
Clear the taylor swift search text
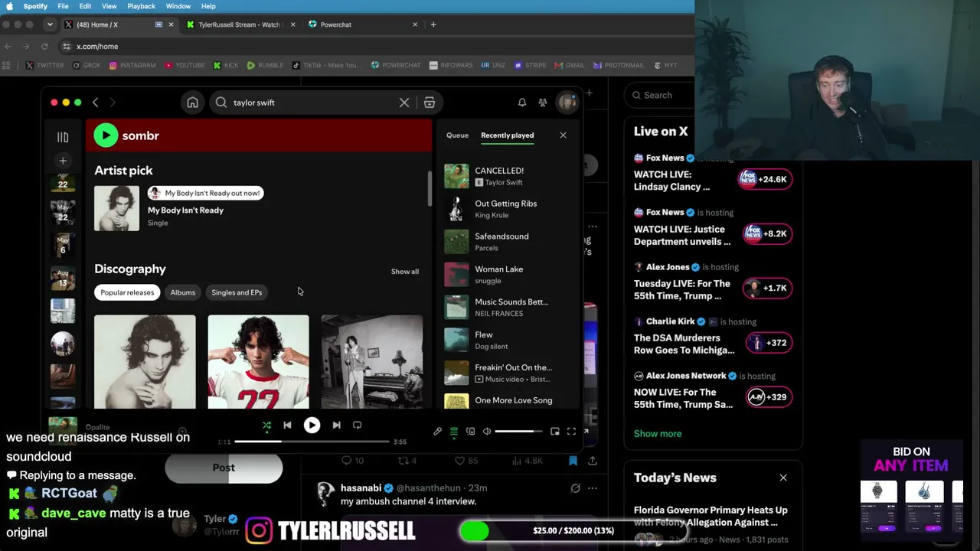point(404,103)
